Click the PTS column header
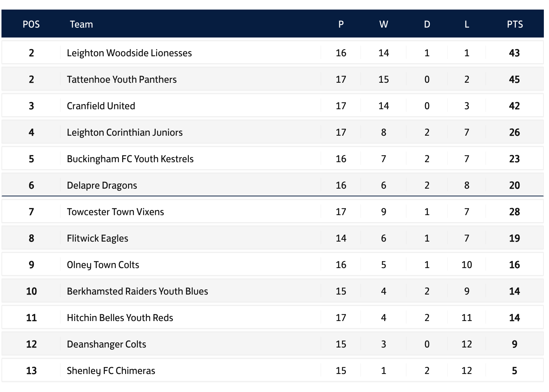Viewport: 549px width, 392px height. (x=515, y=24)
